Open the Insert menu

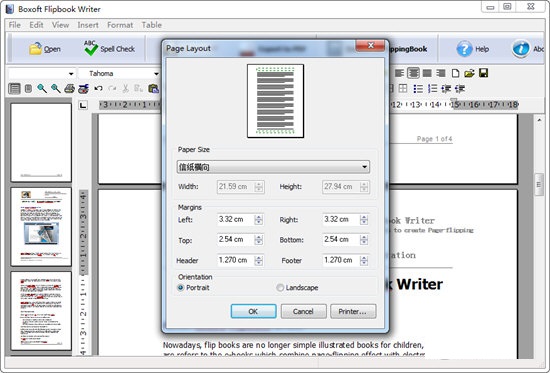(x=88, y=25)
